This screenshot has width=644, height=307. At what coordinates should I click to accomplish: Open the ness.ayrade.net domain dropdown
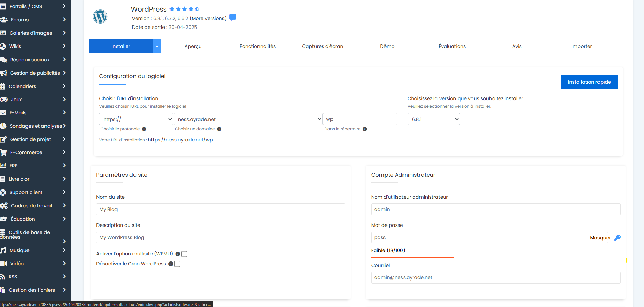(248, 119)
